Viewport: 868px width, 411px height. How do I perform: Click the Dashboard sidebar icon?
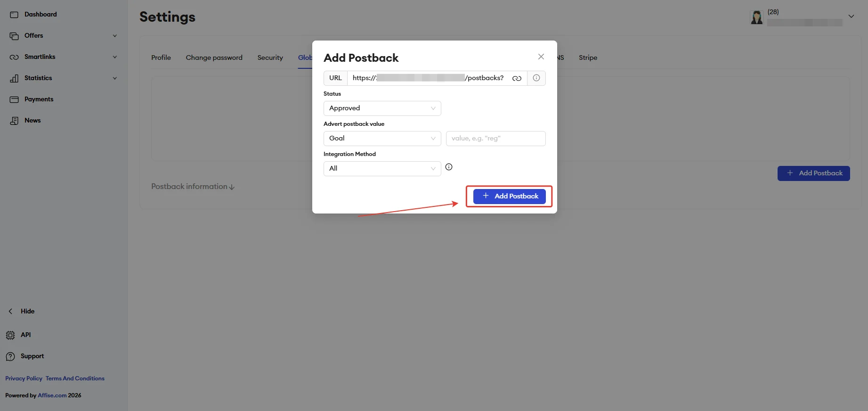[14, 15]
